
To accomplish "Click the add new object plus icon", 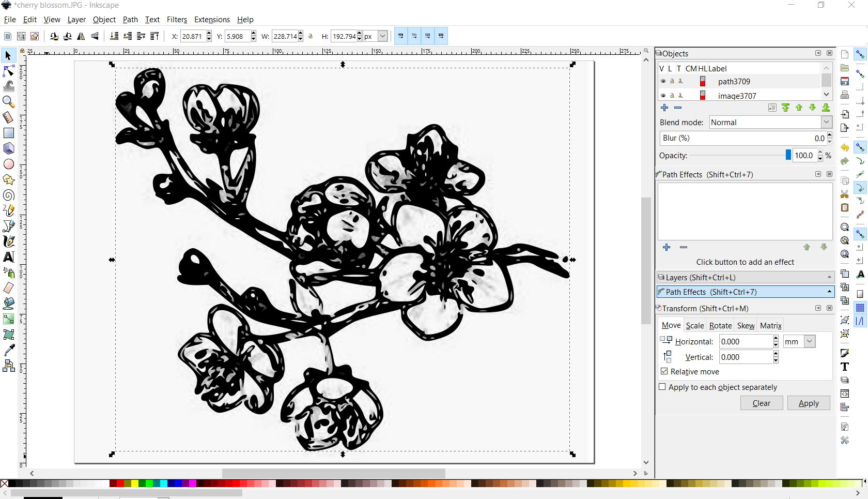I will pos(664,108).
